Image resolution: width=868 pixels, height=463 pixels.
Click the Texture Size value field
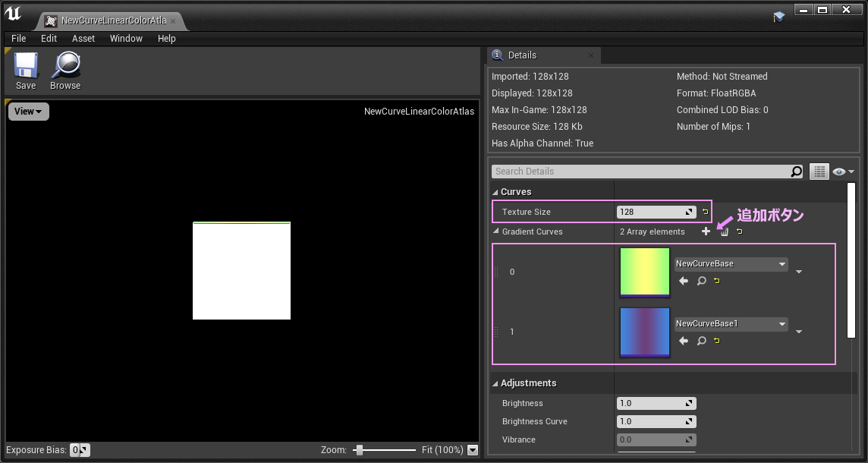point(656,212)
